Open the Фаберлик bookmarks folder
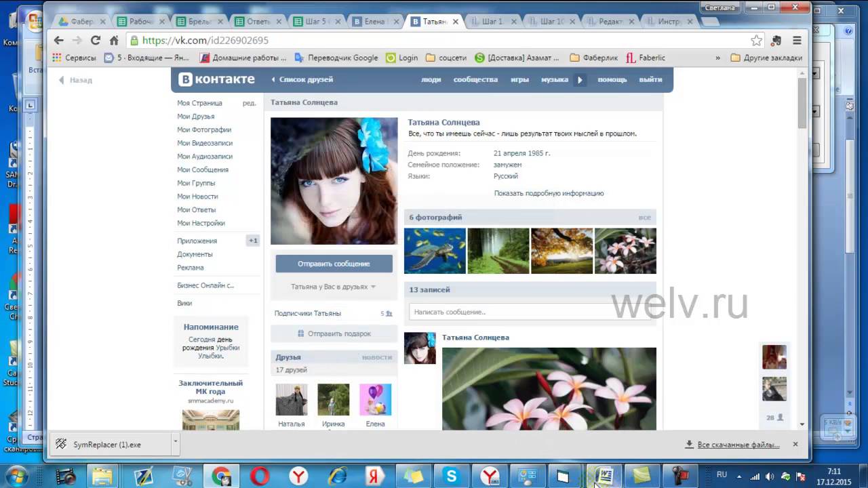Image resolution: width=868 pixels, height=488 pixels. [593, 58]
